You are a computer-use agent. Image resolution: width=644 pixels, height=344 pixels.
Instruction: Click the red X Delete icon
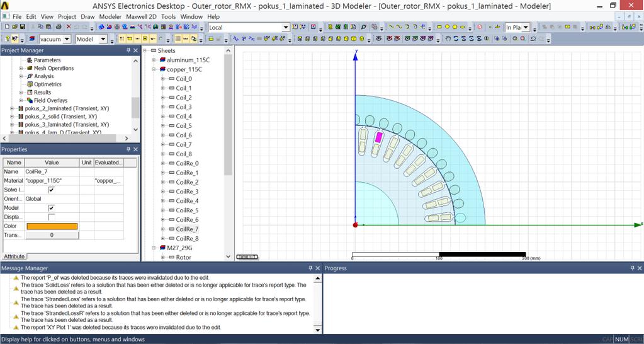click(x=69, y=27)
